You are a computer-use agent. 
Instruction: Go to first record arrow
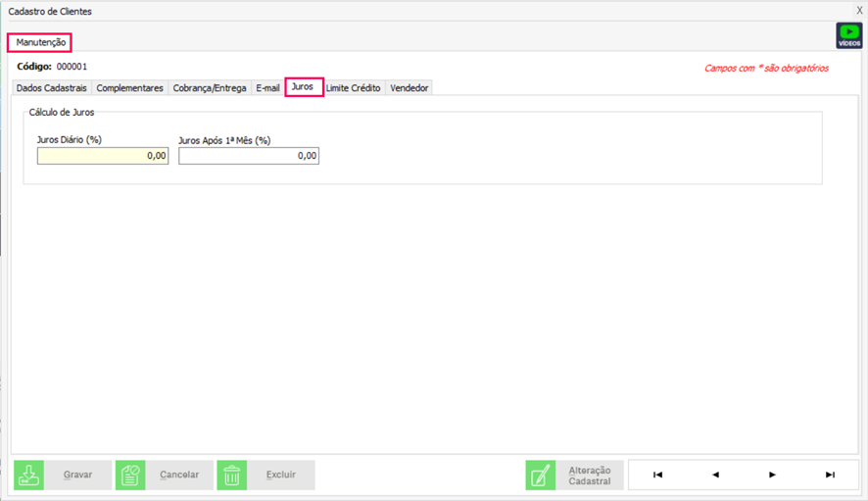point(657,476)
